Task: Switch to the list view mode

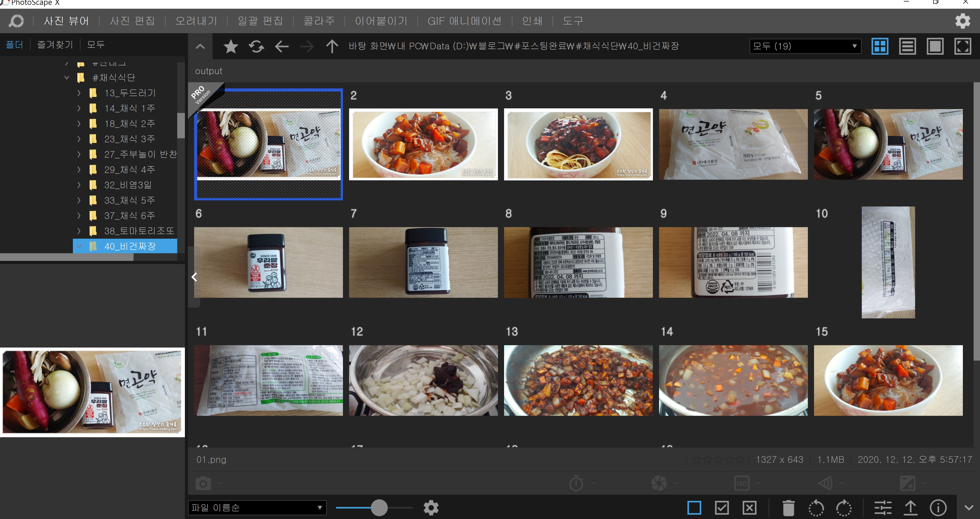Action: (x=907, y=47)
